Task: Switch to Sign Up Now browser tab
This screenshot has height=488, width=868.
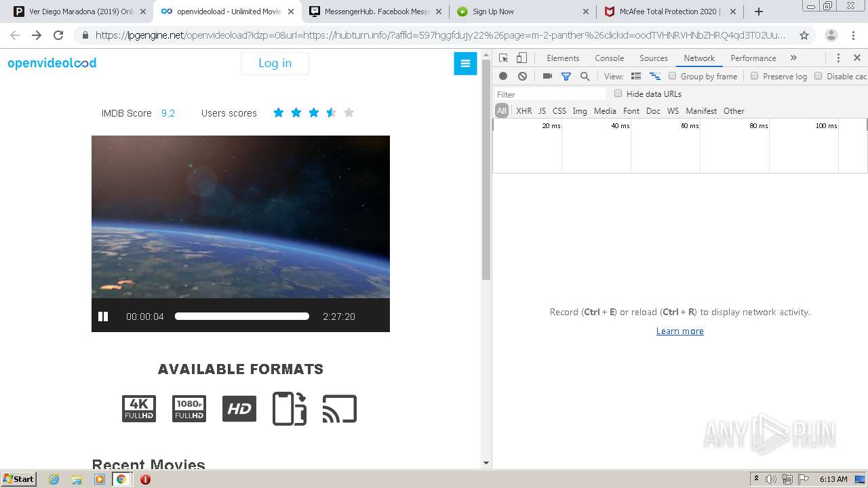Action: click(x=521, y=12)
